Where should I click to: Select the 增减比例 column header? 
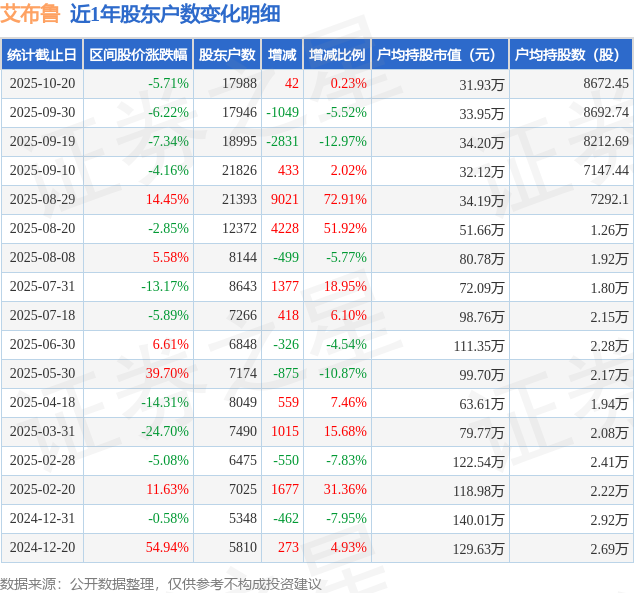point(337,55)
